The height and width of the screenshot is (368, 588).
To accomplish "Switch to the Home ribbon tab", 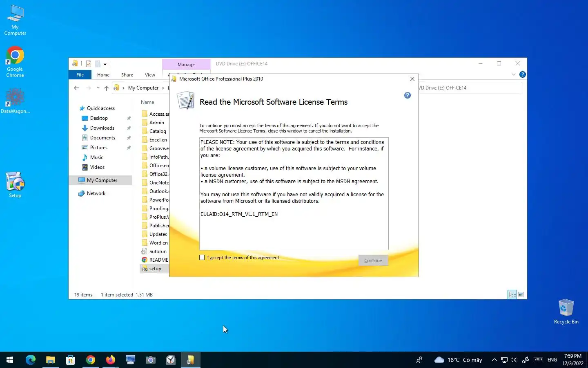I will coord(103,75).
